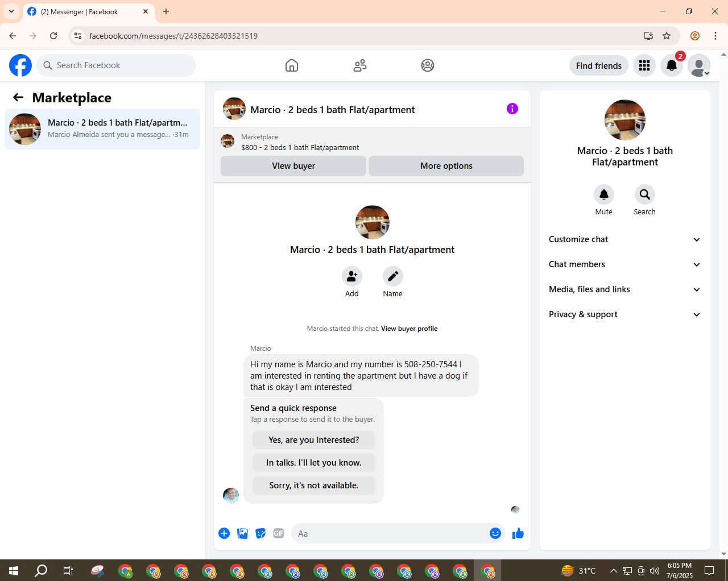The width and height of the screenshot is (728, 581).
Task: View site information icon in address bar
Action: coord(78,36)
